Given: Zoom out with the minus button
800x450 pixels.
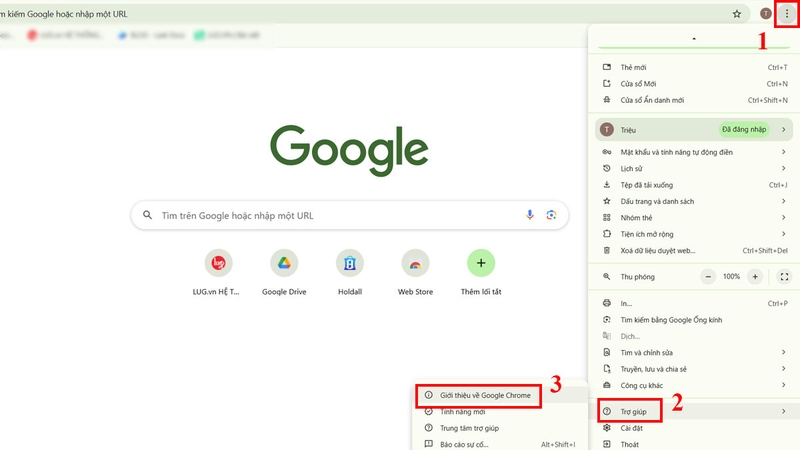Looking at the screenshot, I should [x=708, y=277].
